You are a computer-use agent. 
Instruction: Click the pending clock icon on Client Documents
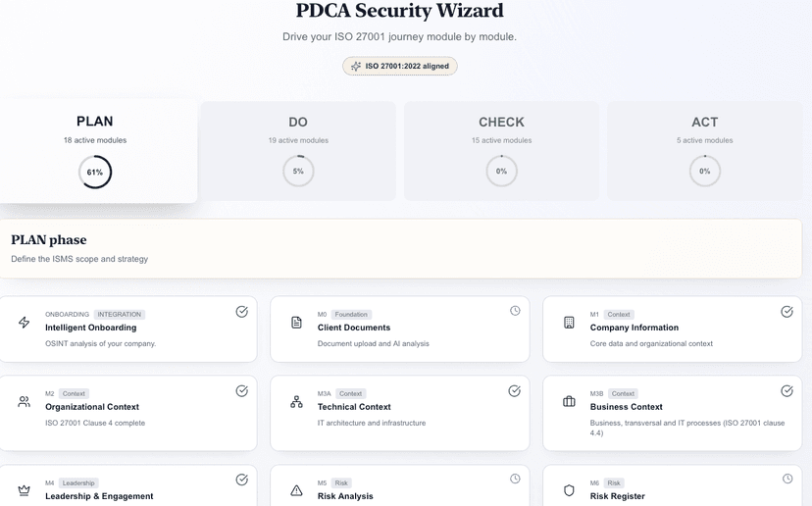click(x=515, y=310)
